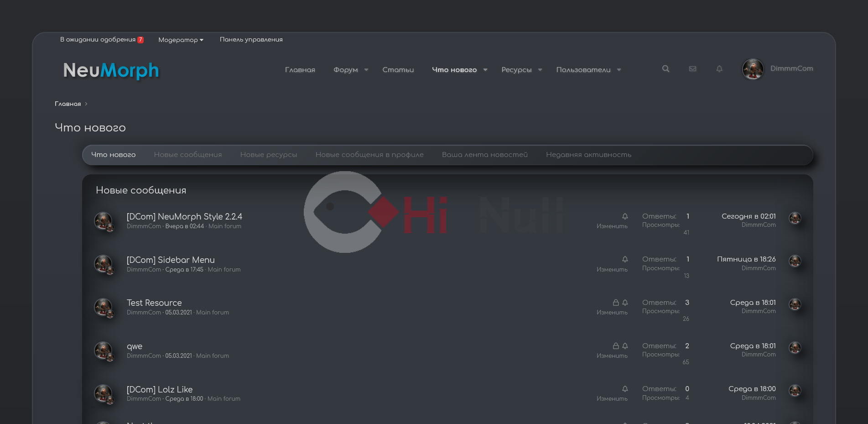Screen dimensions: 868x424
Task: Open author avatar beside Sidebar Menu thread
Action: [x=103, y=264]
